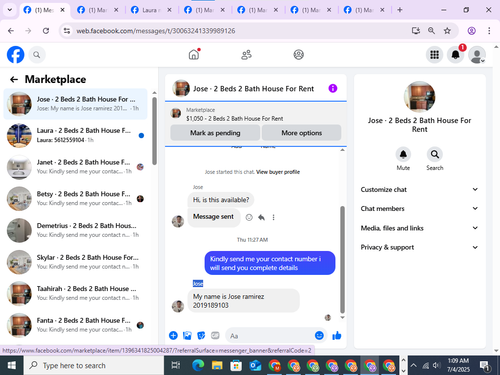Attach a photo file icon
Image resolution: width=500 pixels, height=375 pixels.
click(x=187, y=335)
